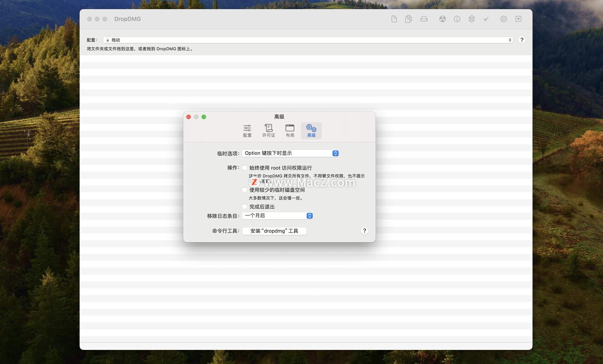
Task: Zoom the 高级 preferences window with green button
Action: click(x=204, y=117)
